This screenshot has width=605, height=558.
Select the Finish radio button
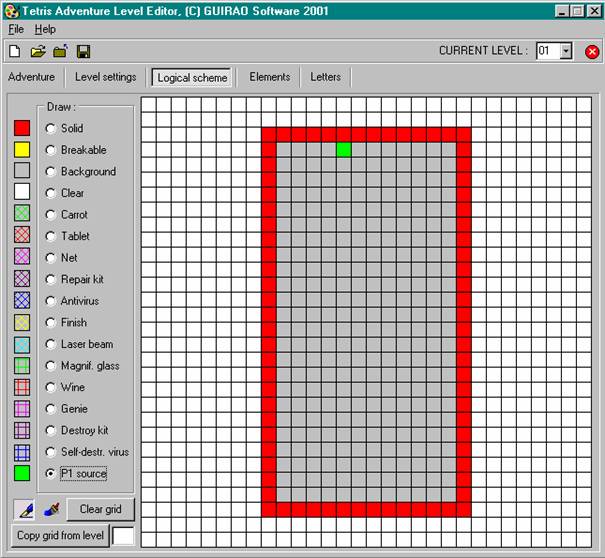(x=51, y=323)
